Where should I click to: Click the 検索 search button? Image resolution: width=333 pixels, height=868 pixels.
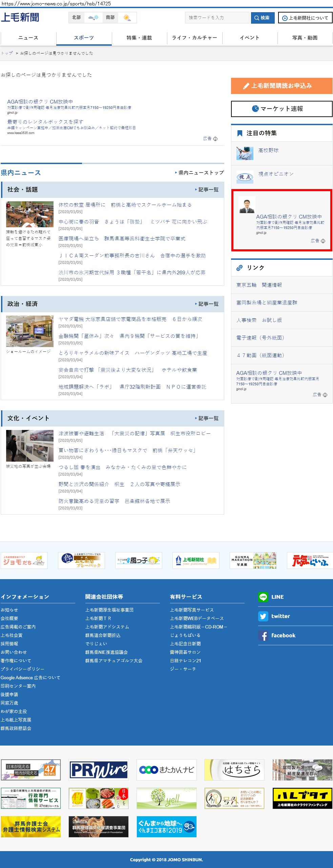click(263, 18)
